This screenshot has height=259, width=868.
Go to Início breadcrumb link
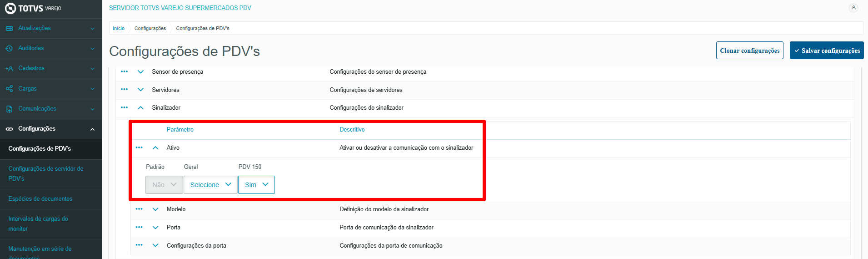pyautogui.click(x=119, y=28)
